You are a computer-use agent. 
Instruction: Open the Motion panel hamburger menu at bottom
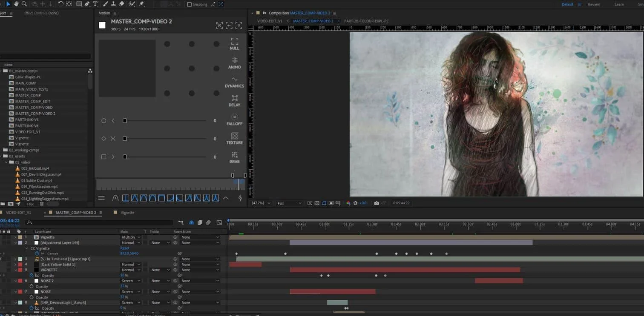pyautogui.click(x=101, y=198)
